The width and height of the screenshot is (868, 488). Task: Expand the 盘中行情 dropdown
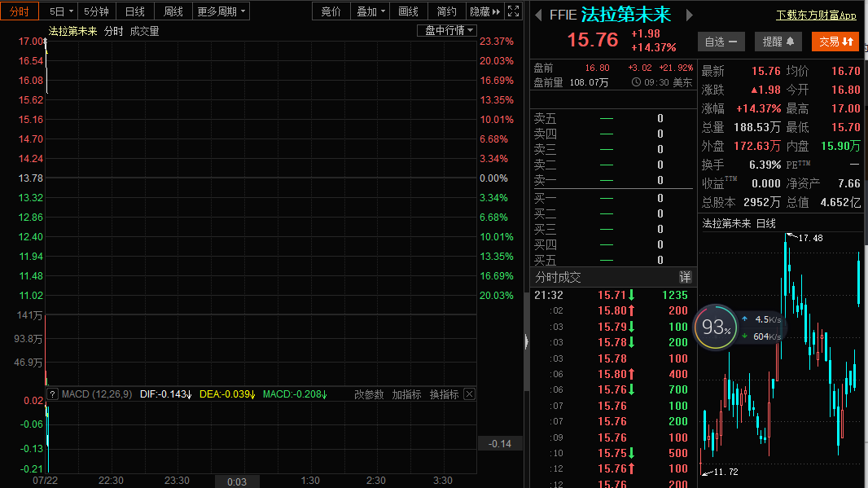[x=446, y=30]
